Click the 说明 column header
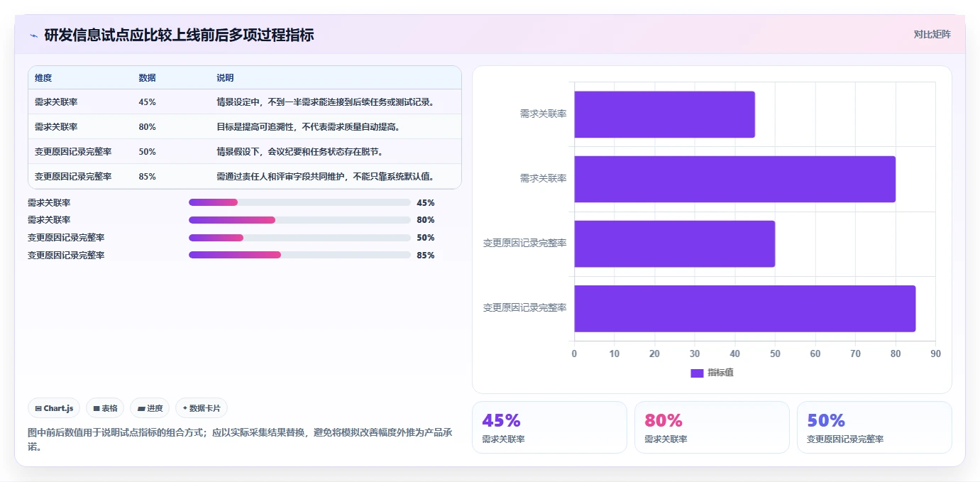This screenshot has width=980, height=482. (x=225, y=78)
